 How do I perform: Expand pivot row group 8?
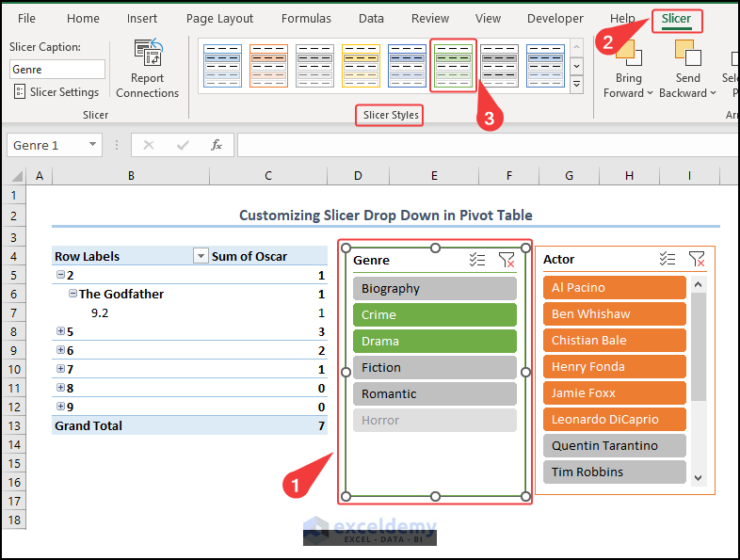[x=60, y=388]
